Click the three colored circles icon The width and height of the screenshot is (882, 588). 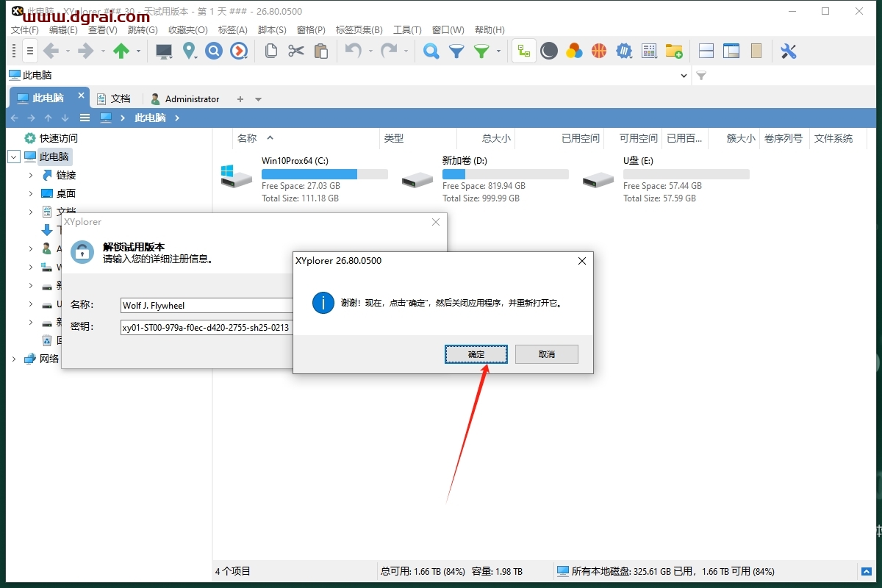(574, 51)
